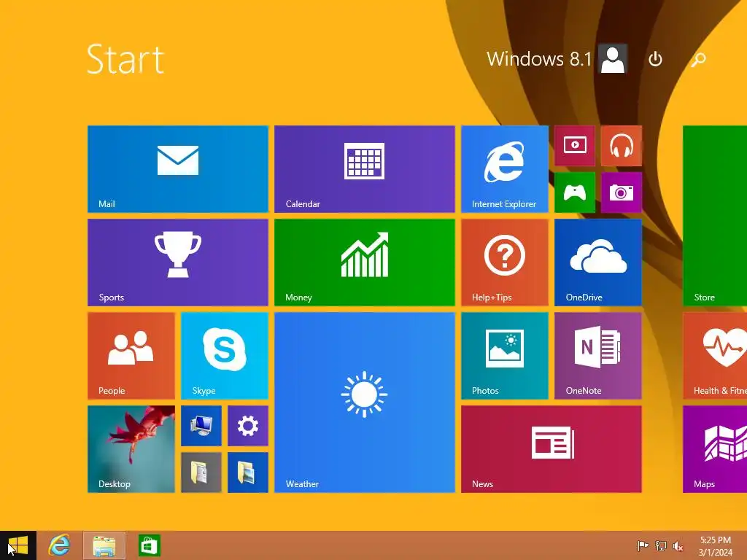
Task: Click the network tray icon
Action: pyautogui.click(x=660, y=545)
